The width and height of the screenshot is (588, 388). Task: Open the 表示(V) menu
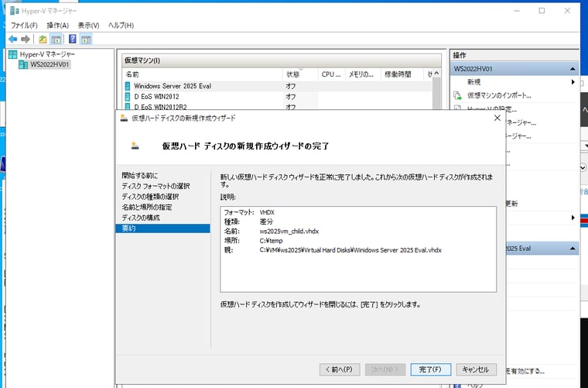click(88, 25)
